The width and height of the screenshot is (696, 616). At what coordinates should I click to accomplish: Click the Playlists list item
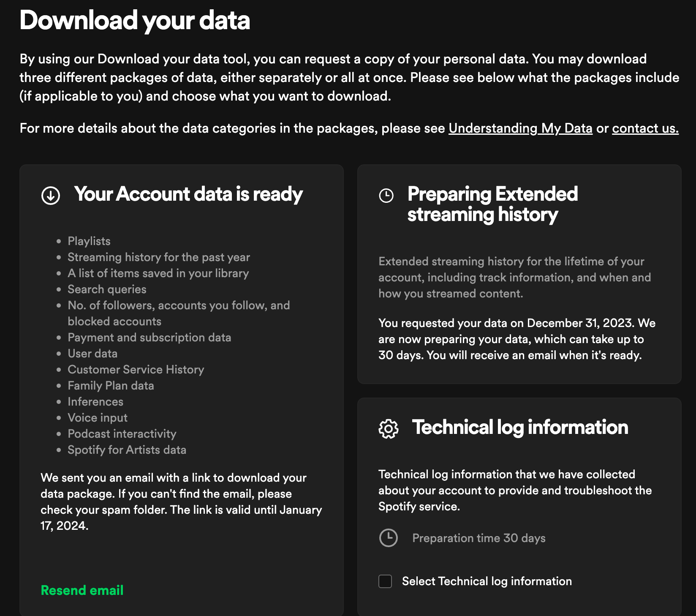click(89, 241)
